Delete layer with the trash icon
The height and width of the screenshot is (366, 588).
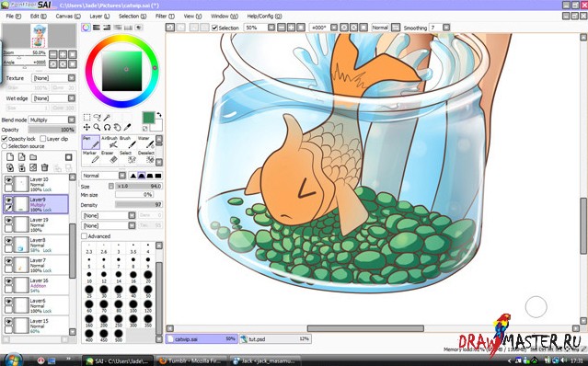[44, 167]
